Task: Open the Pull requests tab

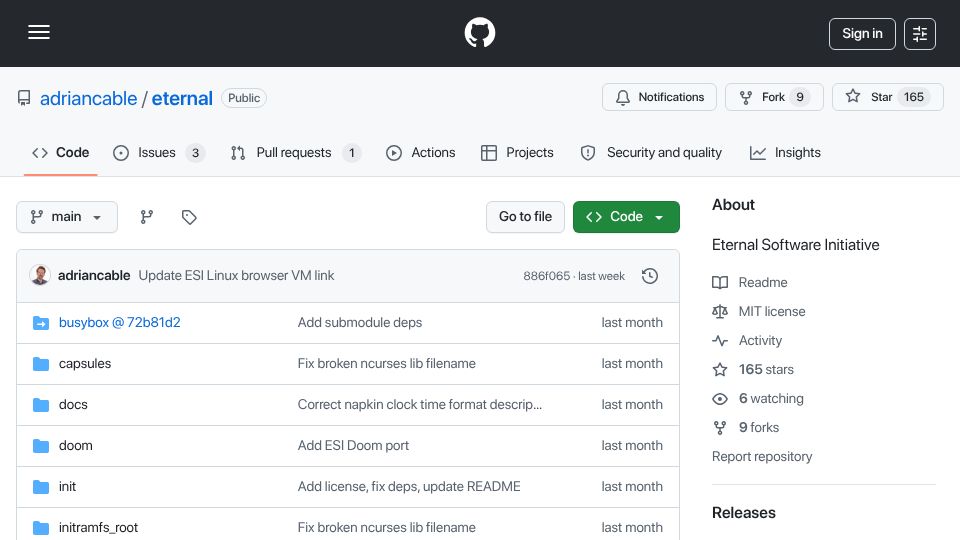Action: click(x=296, y=152)
